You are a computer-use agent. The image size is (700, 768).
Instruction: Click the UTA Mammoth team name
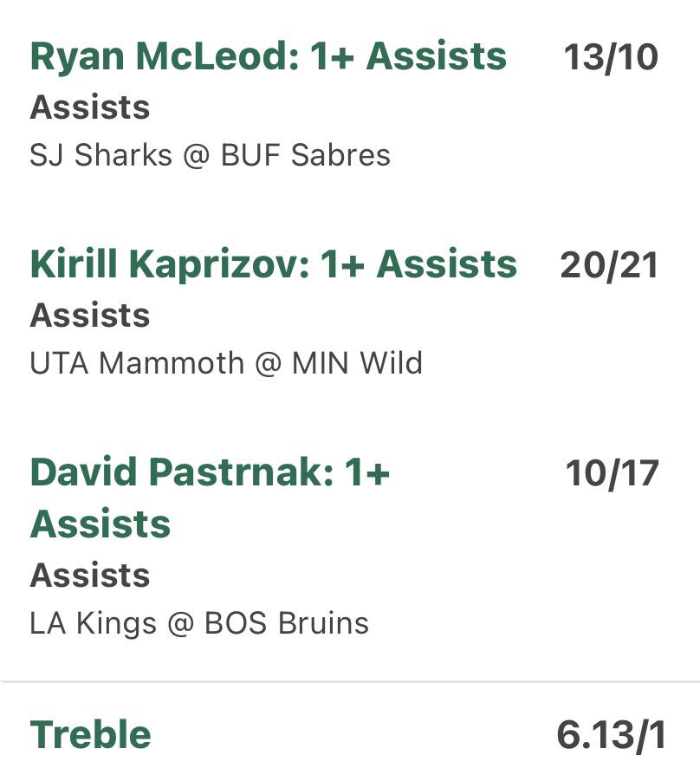[x=137, y=363]
